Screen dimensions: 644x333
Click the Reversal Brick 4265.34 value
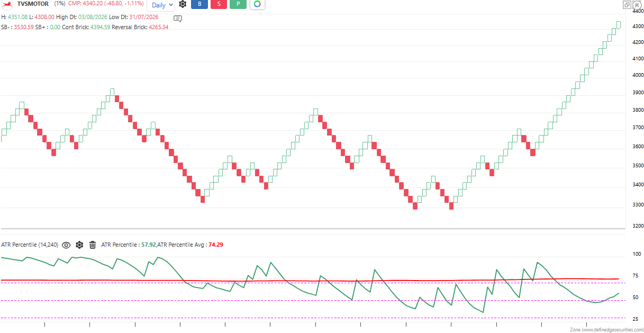click(x=157, y=26)
